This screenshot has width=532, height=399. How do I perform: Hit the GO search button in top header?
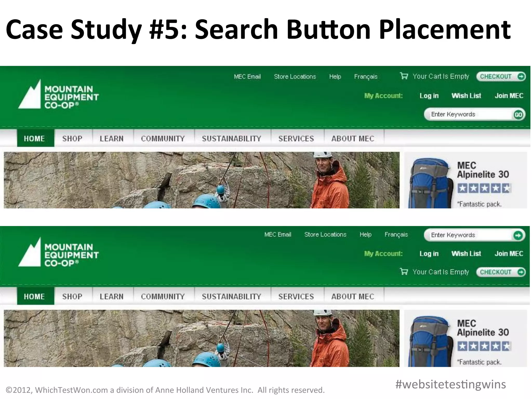pyautogui.click(x=518, y=115)
